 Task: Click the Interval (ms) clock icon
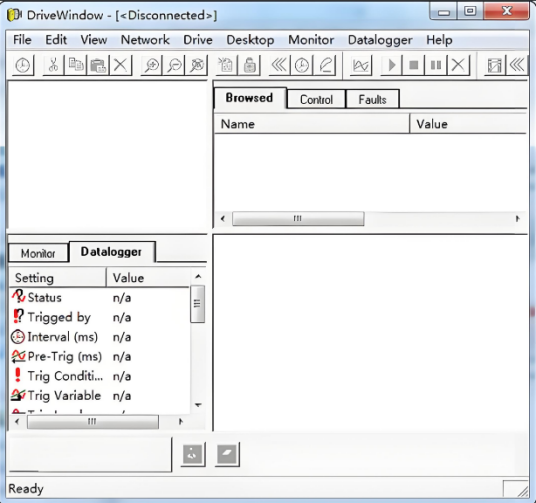tap(18, 337)
